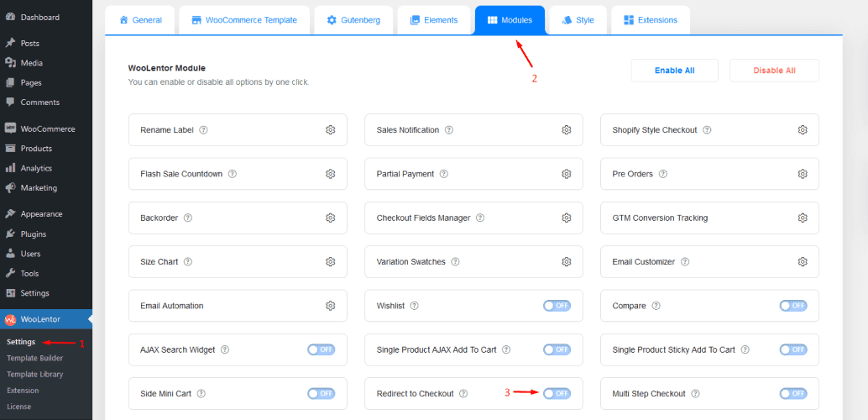Screen dimensions: 868x420
Task: Click help icon next to Multi Step Checkout
Action: click(696, 394)
